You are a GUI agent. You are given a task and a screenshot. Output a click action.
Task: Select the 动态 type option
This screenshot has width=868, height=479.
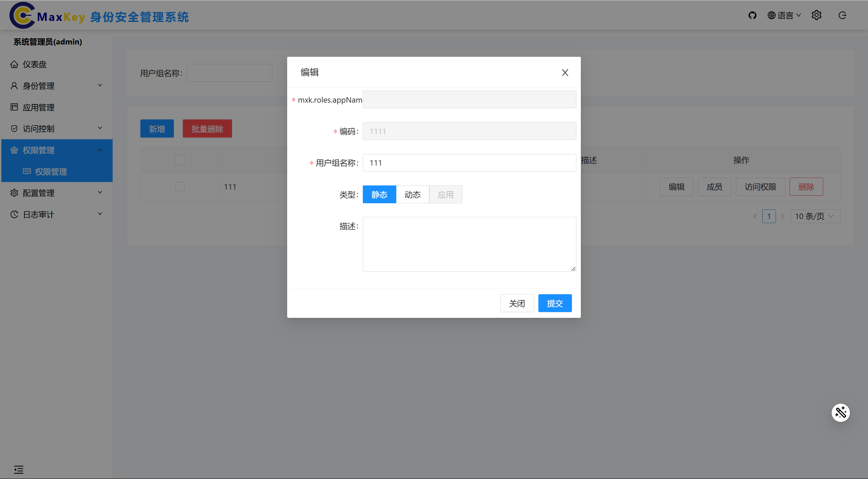[x=412, y=195]
